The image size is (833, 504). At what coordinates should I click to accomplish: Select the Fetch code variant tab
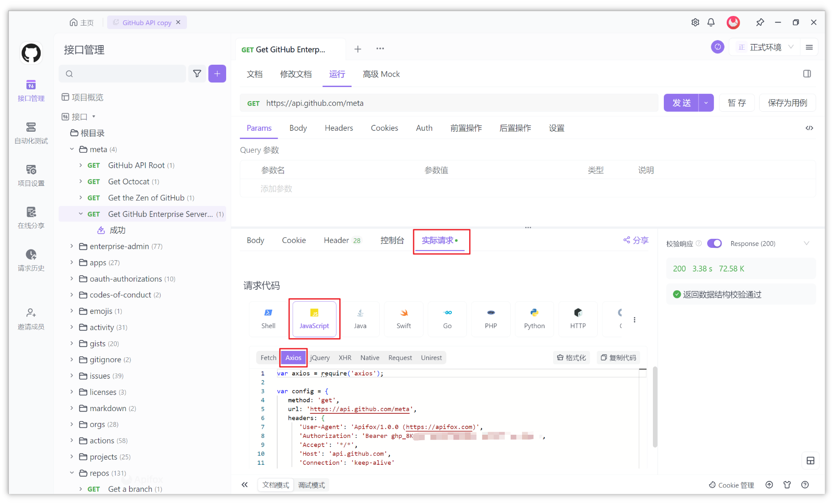[268, 358]
